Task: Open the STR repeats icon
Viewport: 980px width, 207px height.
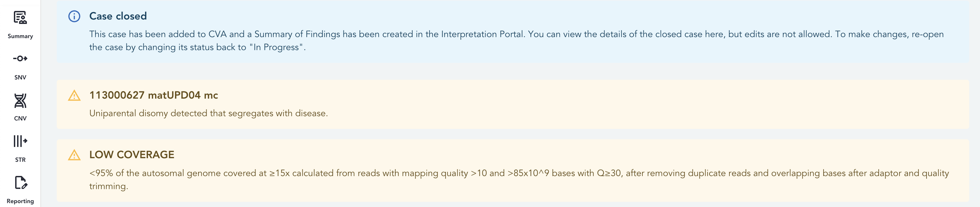Action: tap(20, 141)
